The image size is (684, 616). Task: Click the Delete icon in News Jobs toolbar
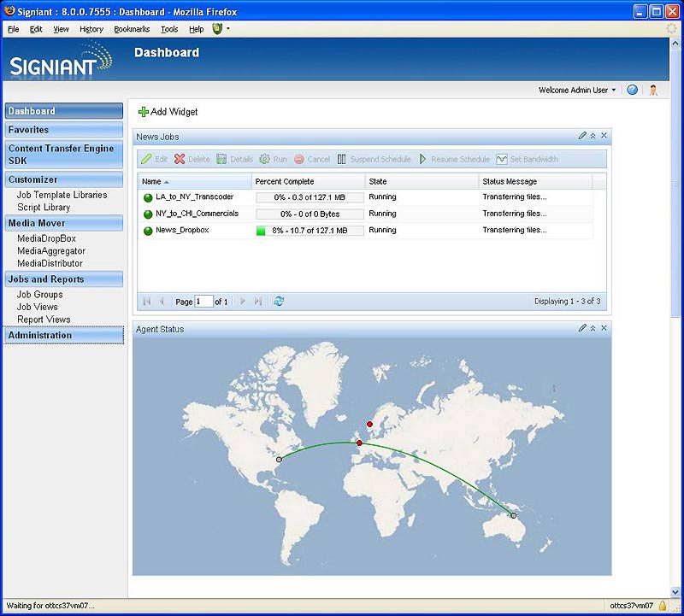coord(180,159)
